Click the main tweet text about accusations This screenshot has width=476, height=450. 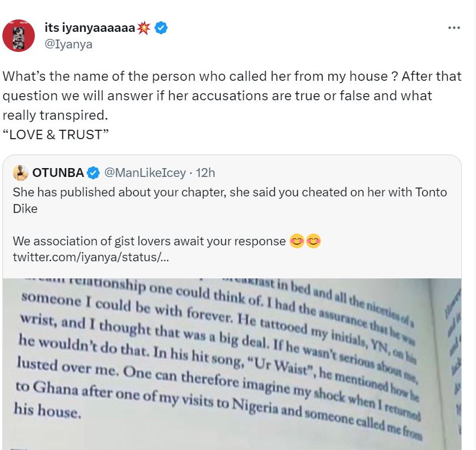point(232,96)
